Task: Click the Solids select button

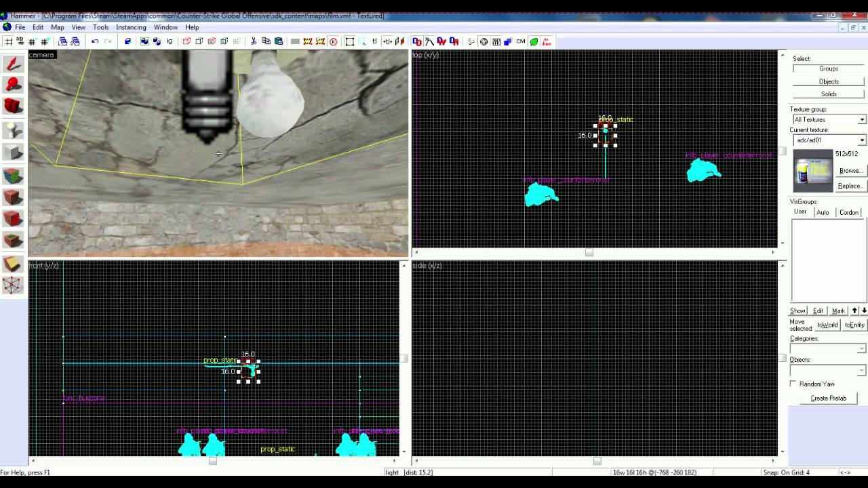Action: click(x=829, y=94)
